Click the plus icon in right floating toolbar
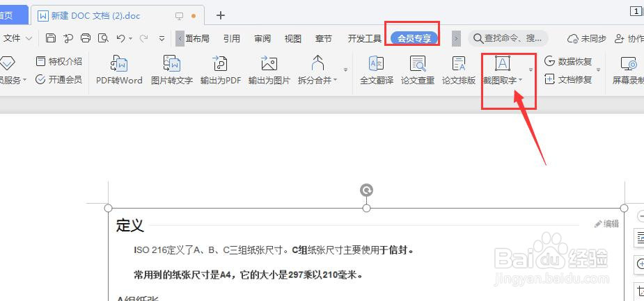This screenshot has height=301, width=644. [x=640, y=263]
